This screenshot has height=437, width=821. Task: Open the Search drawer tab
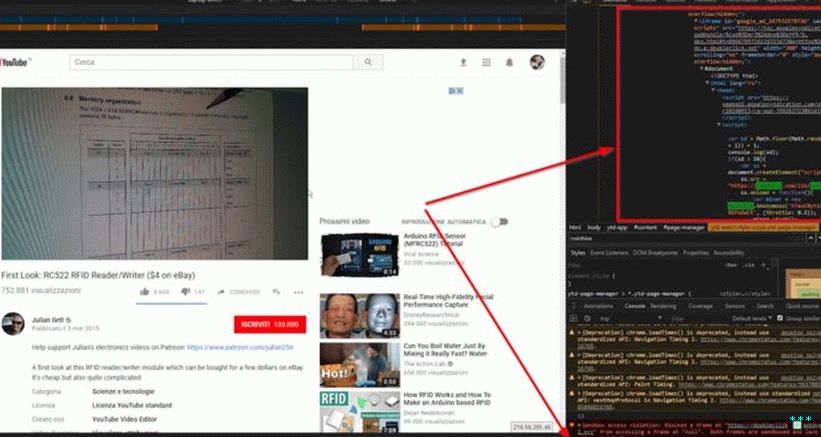pyautogui.click(x=765, y=306)
